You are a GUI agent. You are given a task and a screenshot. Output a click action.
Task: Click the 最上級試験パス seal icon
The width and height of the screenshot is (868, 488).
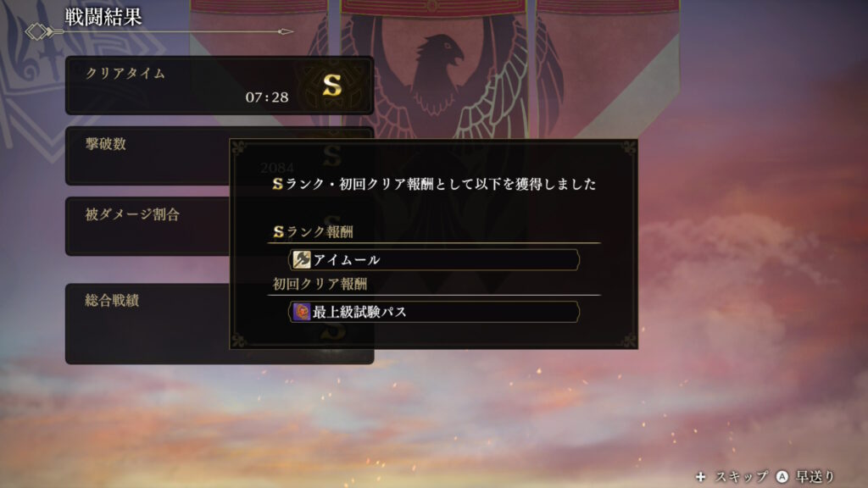pyautogui.click(x=302, y=312)
